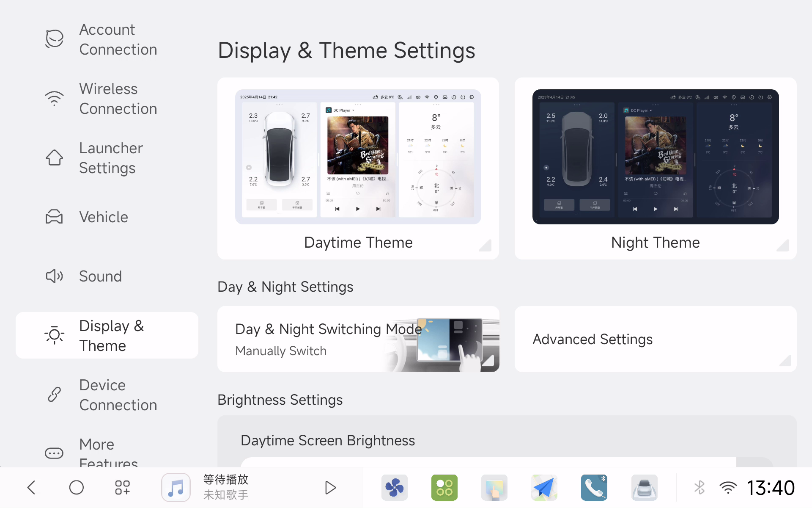Expand the Advanced Settings corner arrow

(x=785, y=361)
